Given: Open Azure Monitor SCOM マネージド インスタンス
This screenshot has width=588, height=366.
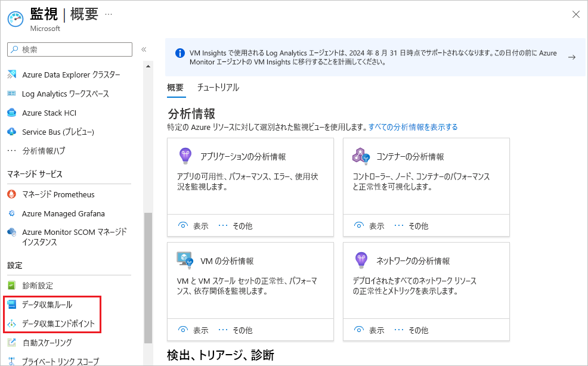Looking at the screenshot, I should tap(75, 237).
